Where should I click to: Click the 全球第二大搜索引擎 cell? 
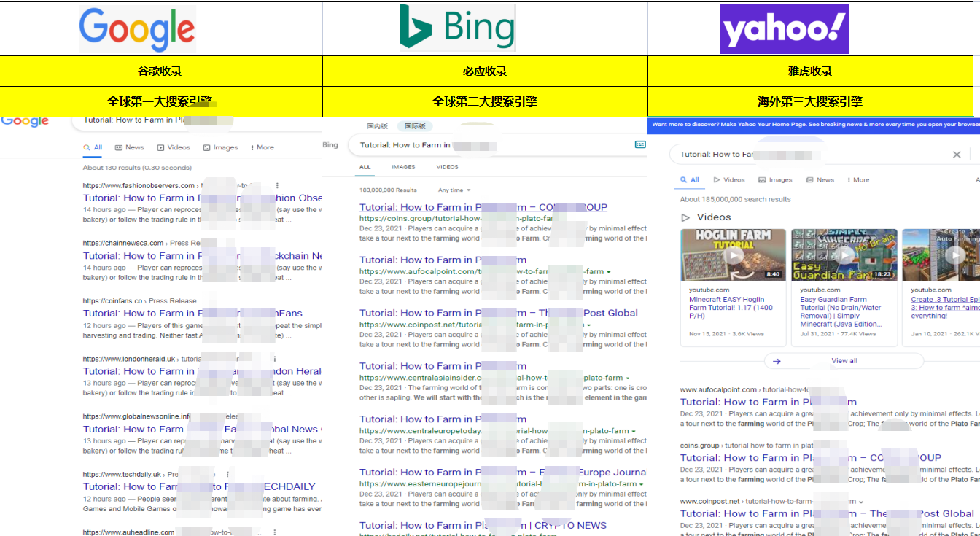pyautogui.click(x=485, y=102)
